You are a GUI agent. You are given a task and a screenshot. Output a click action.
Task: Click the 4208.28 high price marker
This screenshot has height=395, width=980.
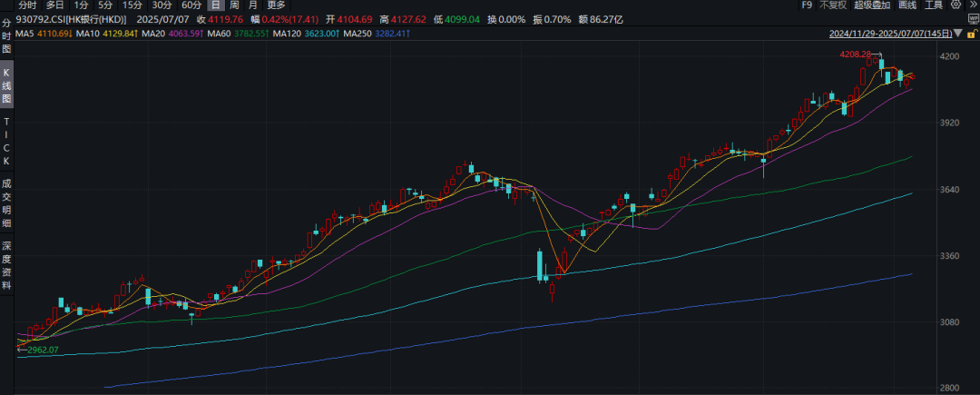[855, 54]
